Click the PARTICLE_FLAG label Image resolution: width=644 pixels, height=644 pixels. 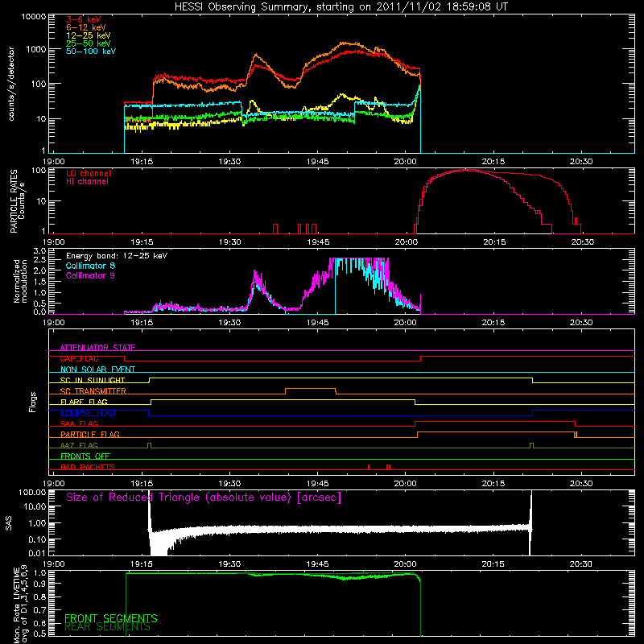coord(90,434)
